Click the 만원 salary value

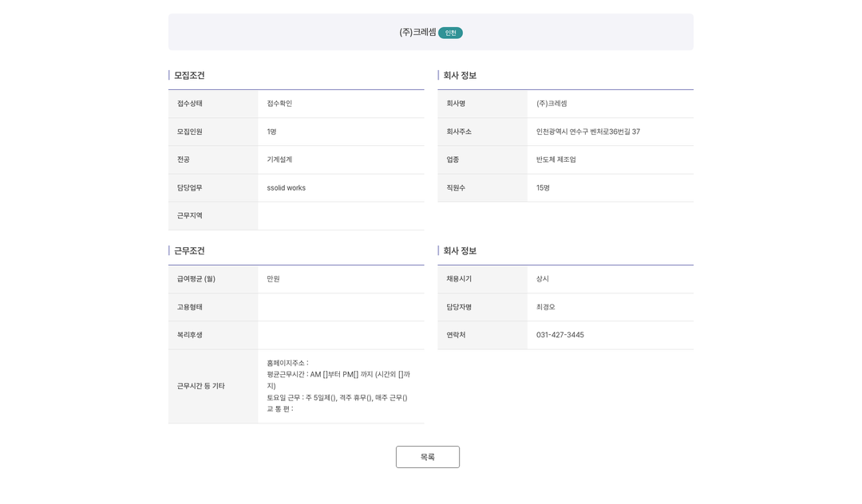pos(273,279)
